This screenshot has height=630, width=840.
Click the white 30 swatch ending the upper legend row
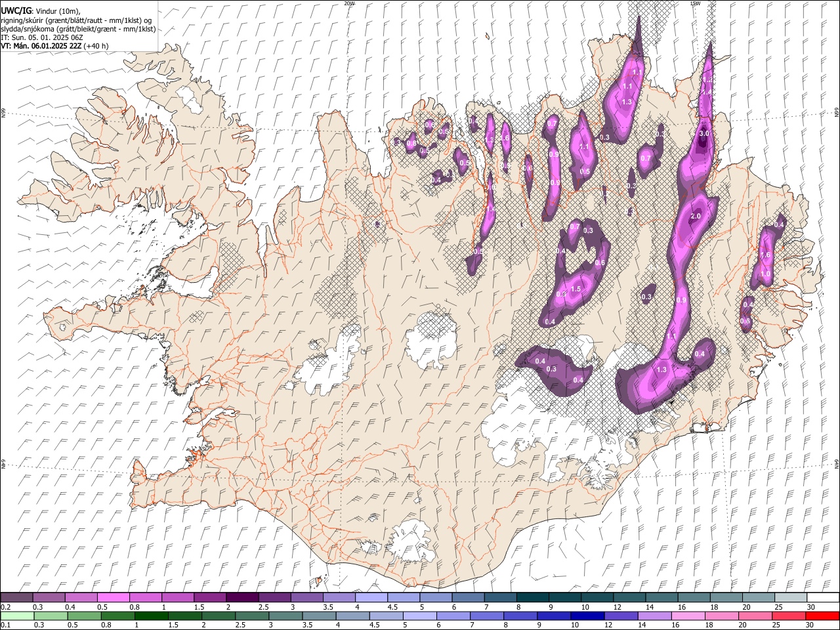click(823, 597)
